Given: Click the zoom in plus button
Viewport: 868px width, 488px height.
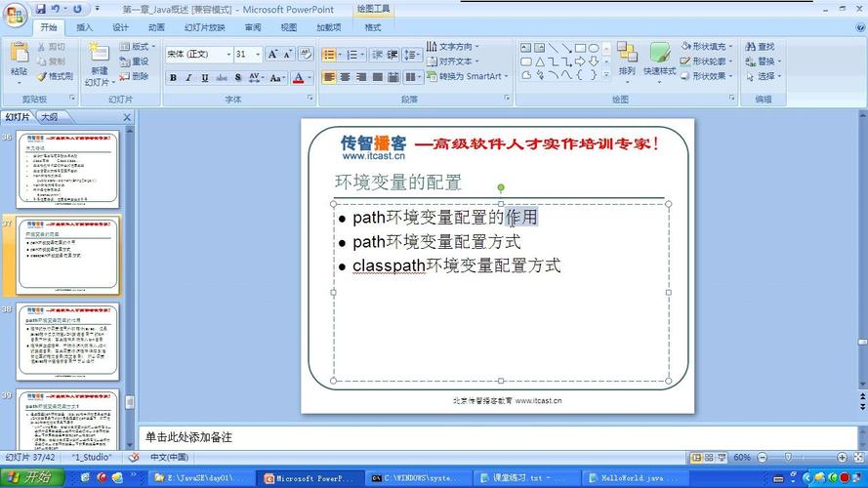Looking at the screenshot, I should coord(842,457).
